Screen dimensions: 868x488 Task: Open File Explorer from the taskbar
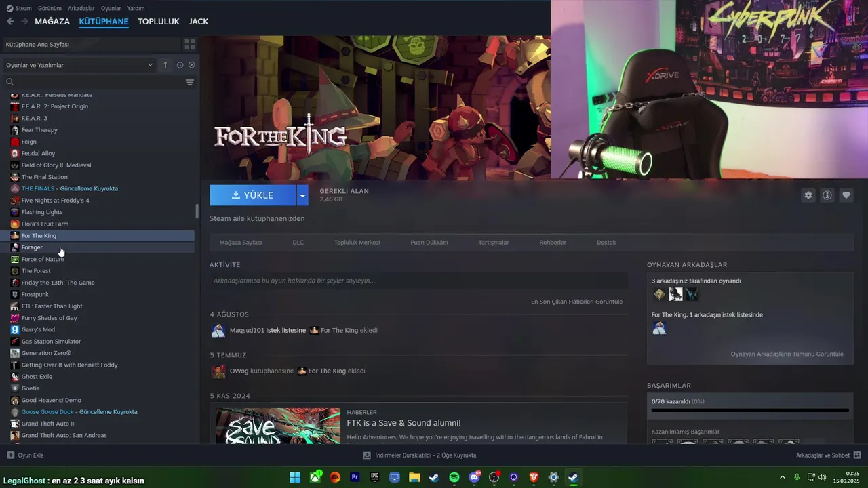(x=414, y=477)
